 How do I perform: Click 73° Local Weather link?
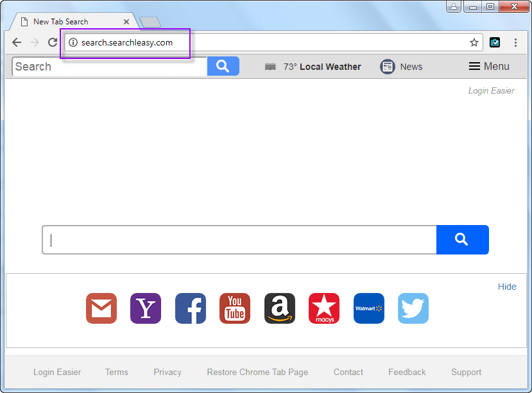click(322, 67)
